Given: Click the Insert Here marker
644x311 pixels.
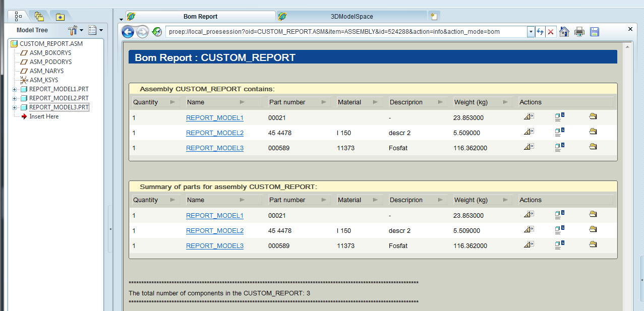Looking at the screenshot, I should pos(40,116).
